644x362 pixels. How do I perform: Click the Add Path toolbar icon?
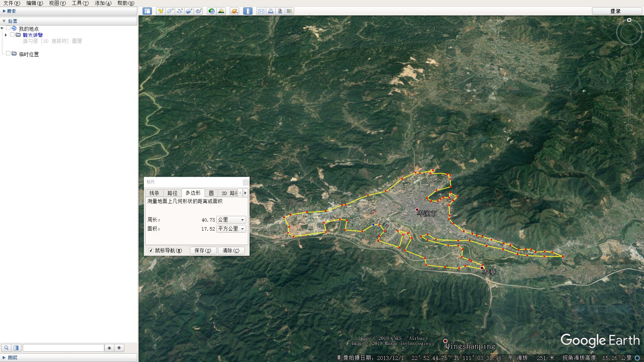[x=179, y=11]
